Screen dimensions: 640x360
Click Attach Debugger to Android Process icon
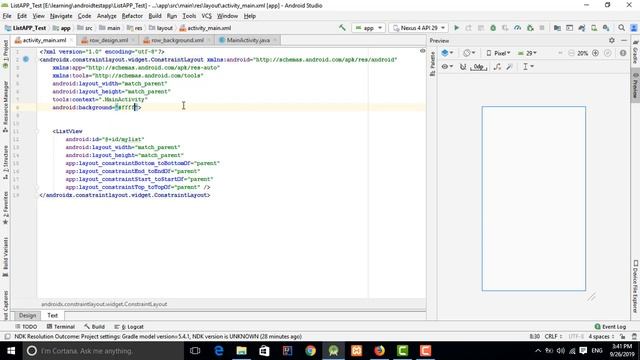coord(530,28)
